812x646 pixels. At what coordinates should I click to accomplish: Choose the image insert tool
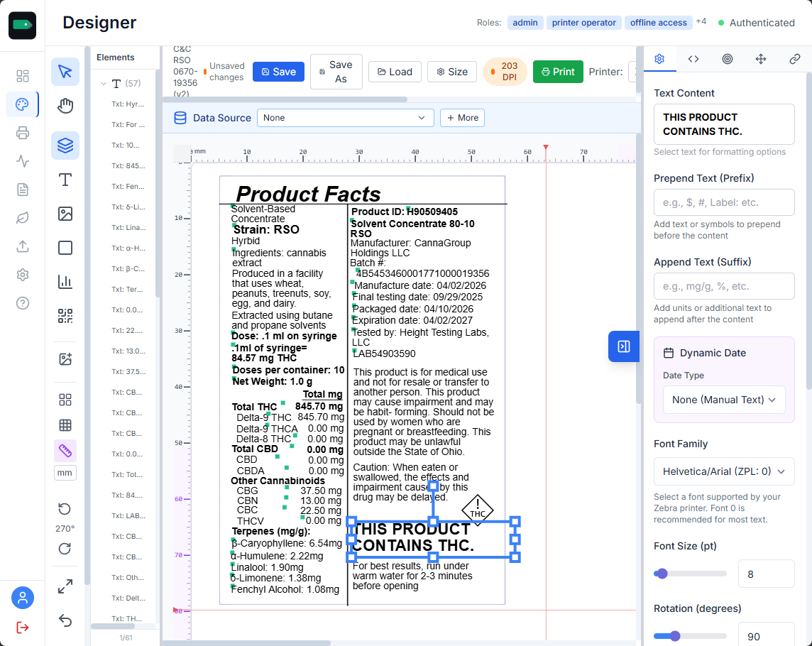coord(65,214)
